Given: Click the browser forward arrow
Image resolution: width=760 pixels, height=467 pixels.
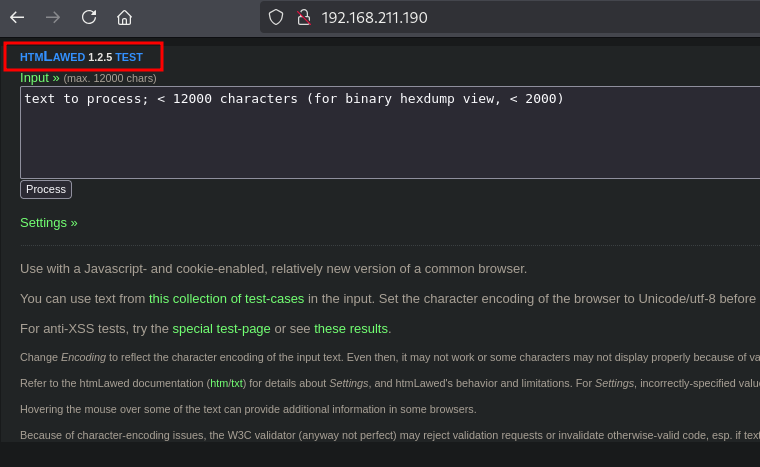Looking at the screenshot, I should (53, 17).
